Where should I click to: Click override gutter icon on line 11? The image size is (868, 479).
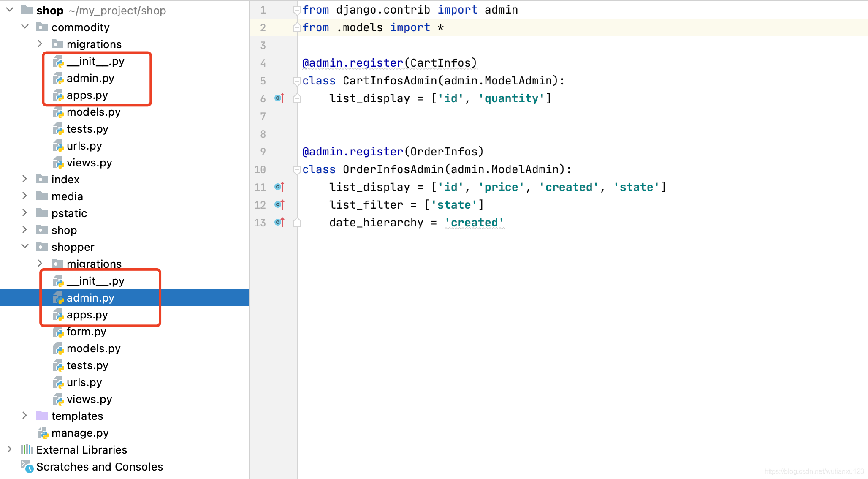(279, 187)
